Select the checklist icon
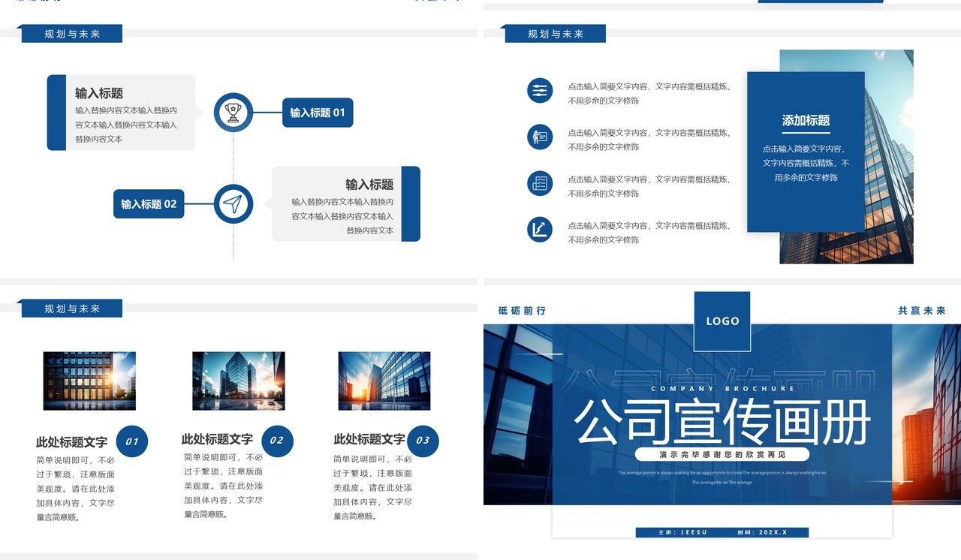This screenshot has width=961, height=560. (x=539, y=183)
